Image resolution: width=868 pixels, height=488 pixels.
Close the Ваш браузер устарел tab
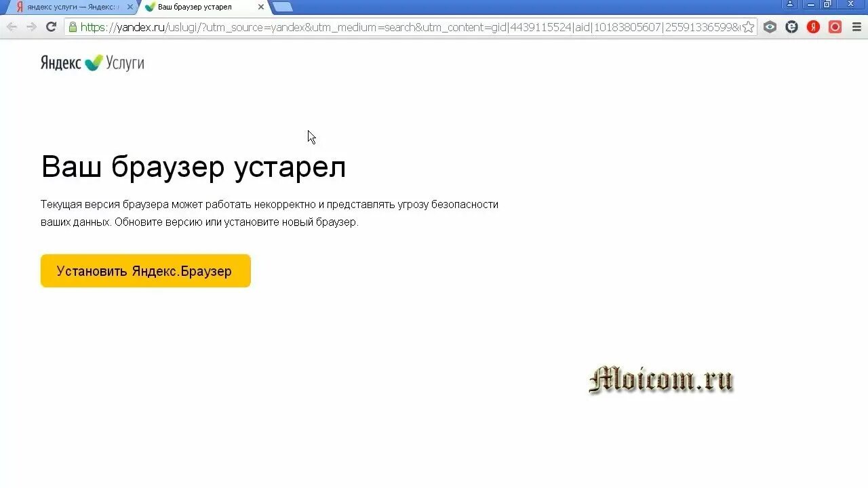click(x=260, y=7)
